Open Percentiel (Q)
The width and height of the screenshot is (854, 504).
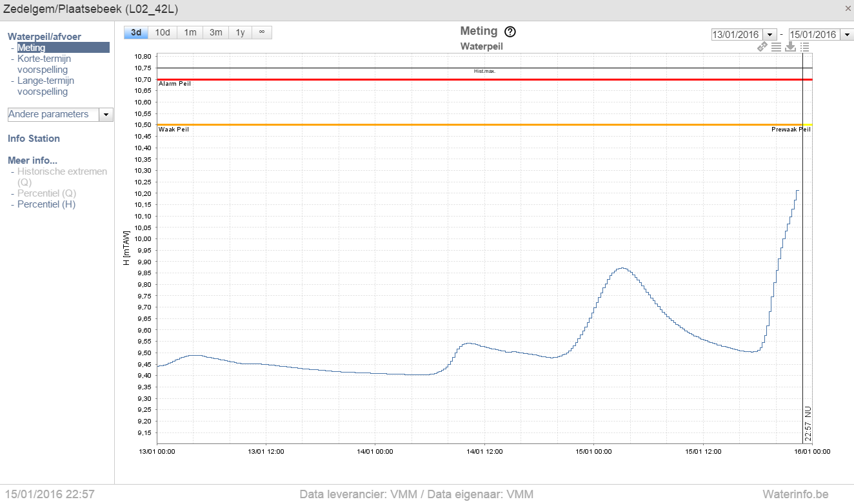46,193
